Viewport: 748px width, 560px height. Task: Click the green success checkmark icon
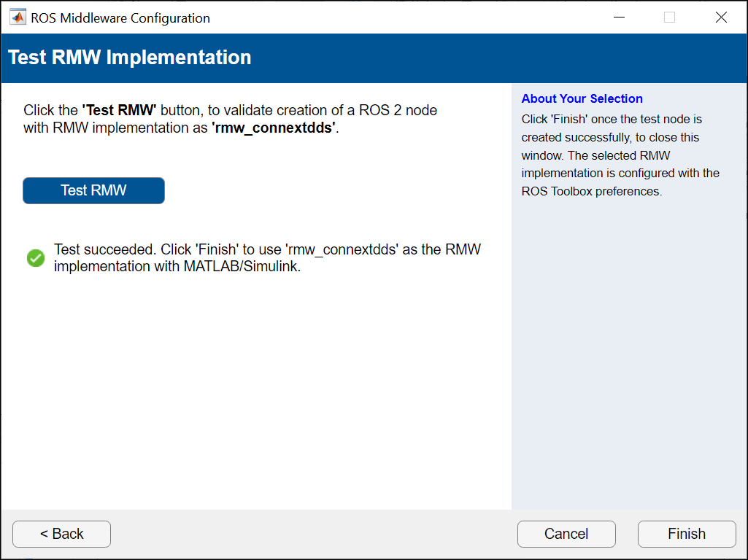pyautogui.click(x=36, y=258)
